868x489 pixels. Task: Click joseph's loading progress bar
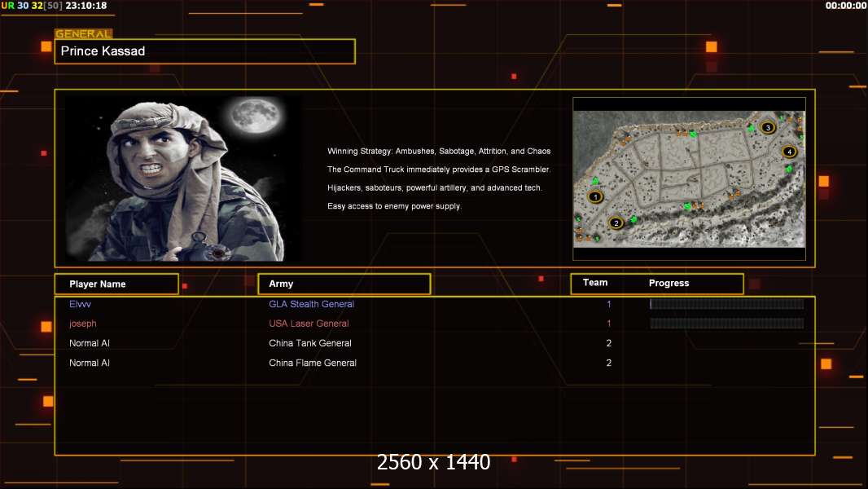point(727,324)
